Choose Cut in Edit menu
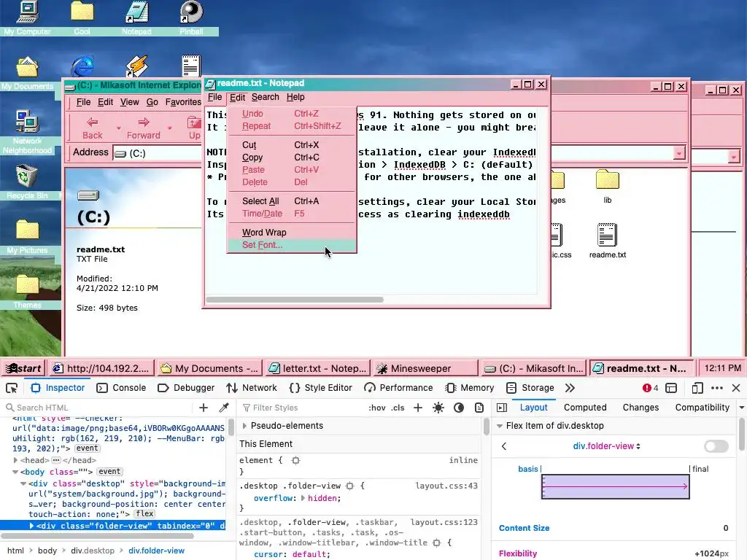Viewport: 747px width, 560px height. [292, 145]
